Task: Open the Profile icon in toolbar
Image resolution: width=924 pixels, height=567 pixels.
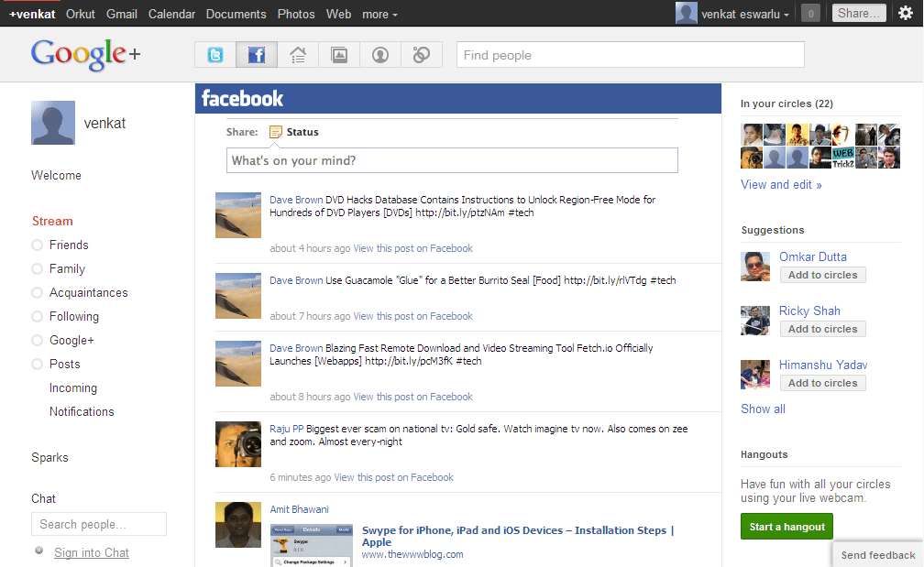Action: tap(380, 55)
